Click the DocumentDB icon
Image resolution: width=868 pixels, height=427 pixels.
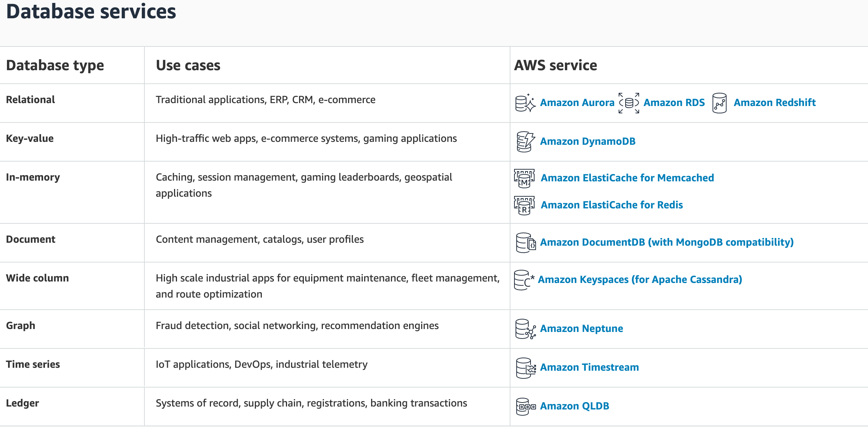pyautogui.click(x=526, y=243)
